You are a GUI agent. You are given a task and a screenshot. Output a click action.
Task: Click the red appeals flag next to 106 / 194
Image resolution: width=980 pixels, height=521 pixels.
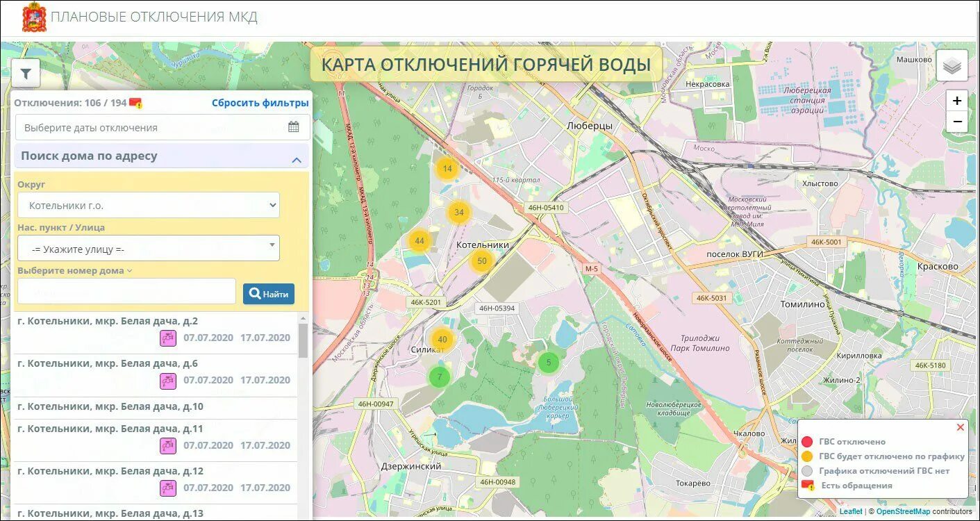(x=136, y=104)
